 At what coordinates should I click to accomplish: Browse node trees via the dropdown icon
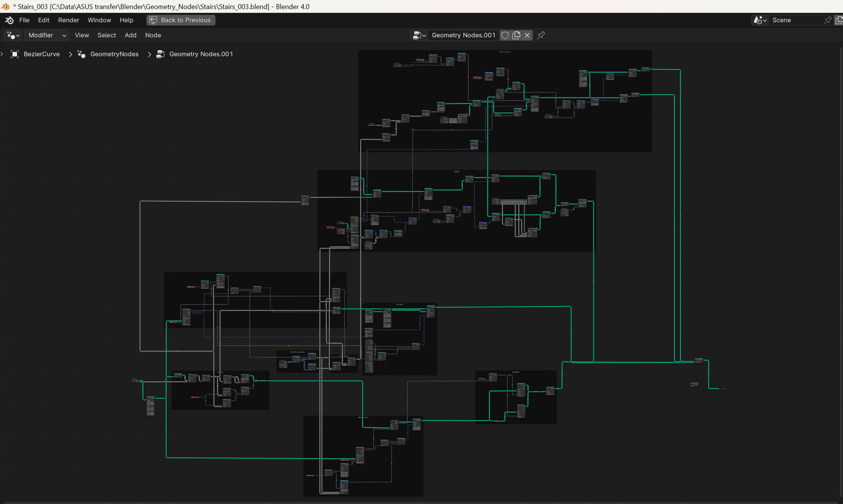click(x=419, y=35)
